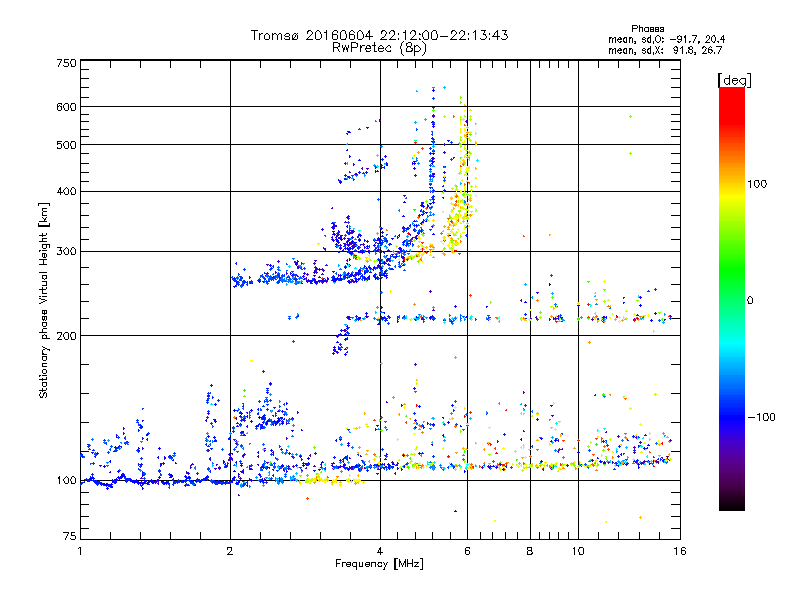Click the y-axis tick "400"
The image size is (800, 600).
pyautogui.click(x=66, y=191)
